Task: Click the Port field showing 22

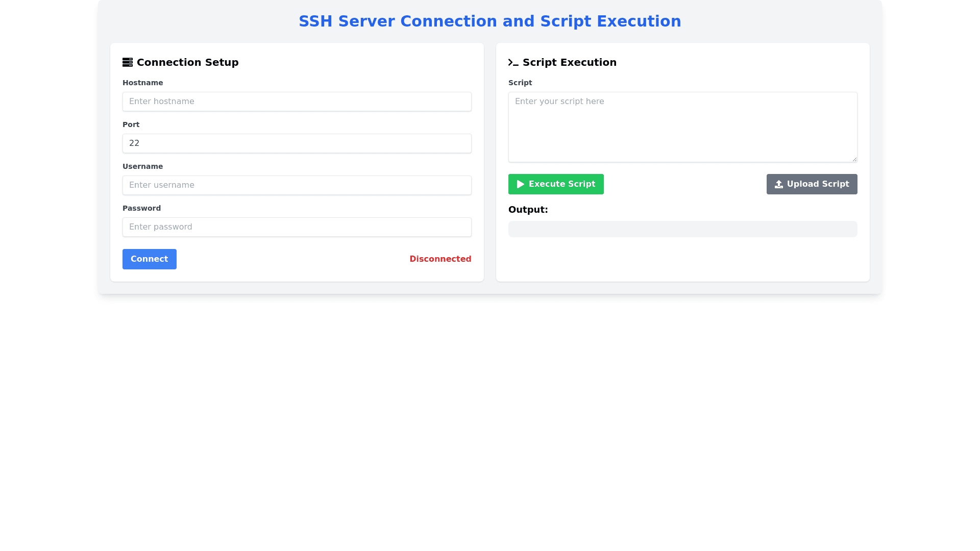Action: click(297, 143)
